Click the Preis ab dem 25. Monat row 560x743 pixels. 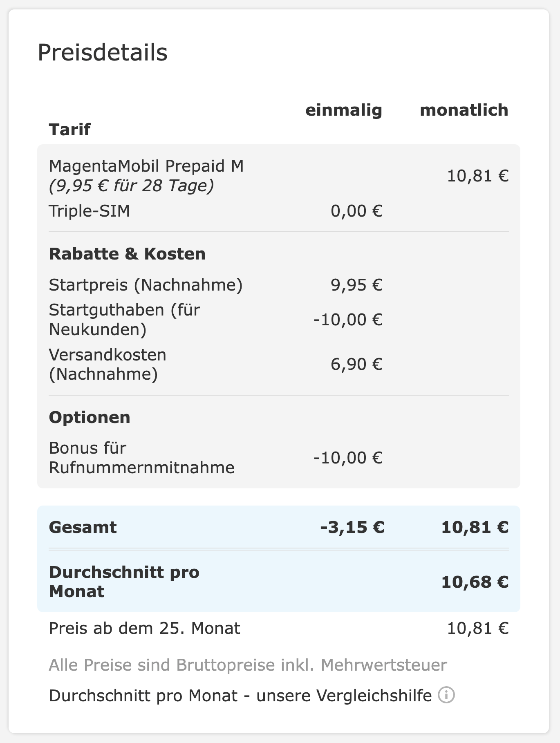279,628
